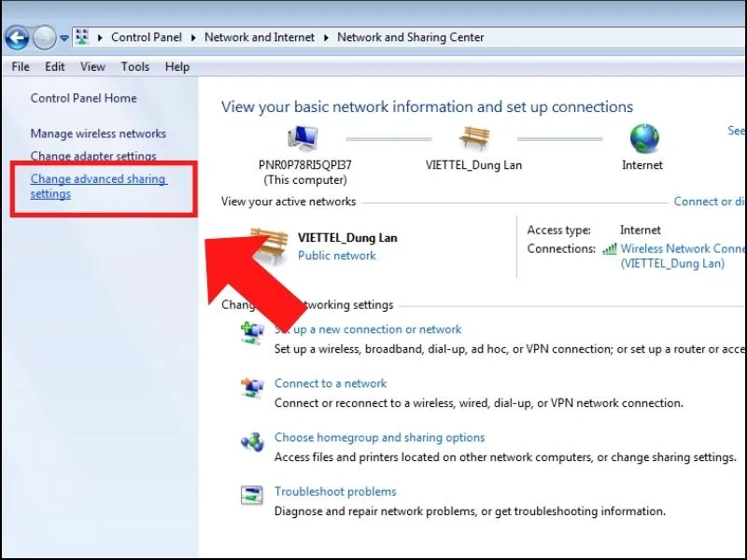Open Wireless Network Connection link
747x560 pixels.
(x=681, y=249)
